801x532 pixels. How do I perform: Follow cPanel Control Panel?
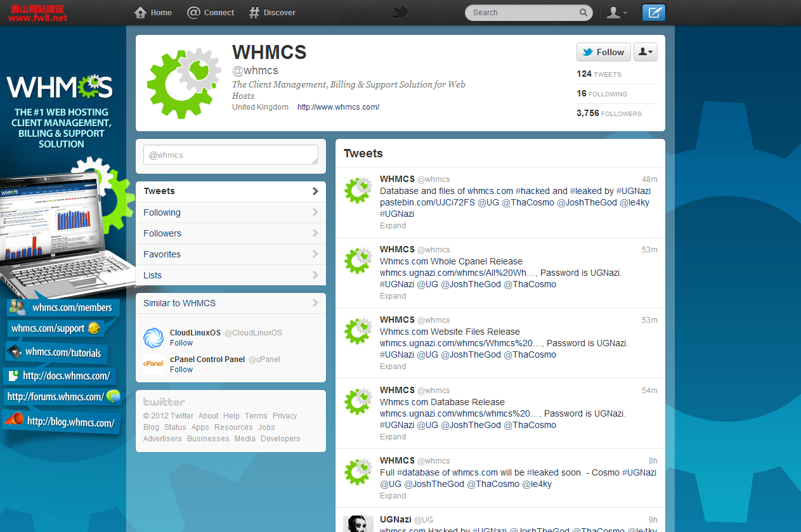181,370
